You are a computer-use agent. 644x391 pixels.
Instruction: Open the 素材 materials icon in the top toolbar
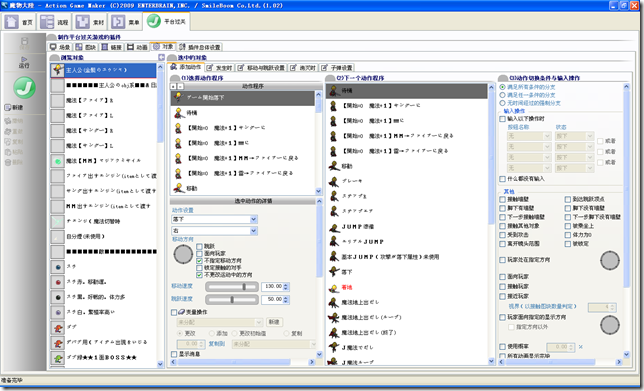(x=83, y=22)
